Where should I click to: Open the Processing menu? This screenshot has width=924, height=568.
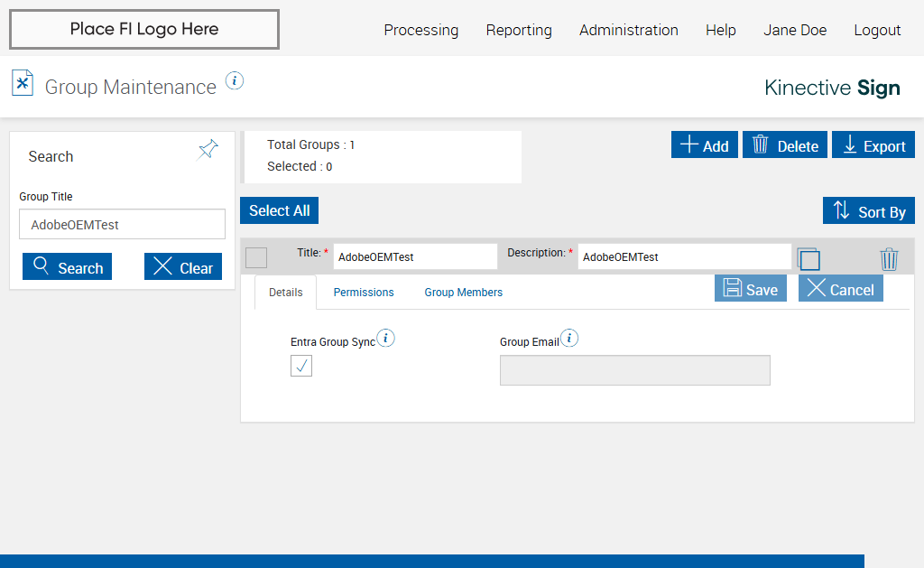click(420, 30)
